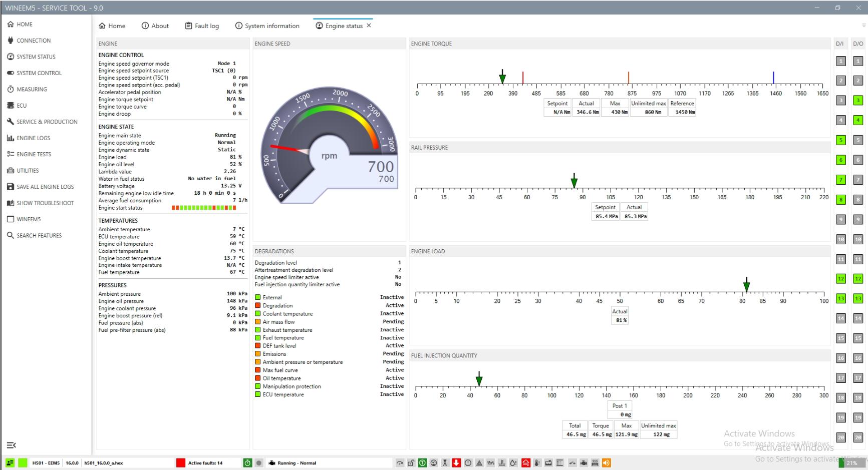Click the green arrow marker on the Engine Load scale
Screen dimensions: 868x470
pyautogui.click(x=746, y=285)
